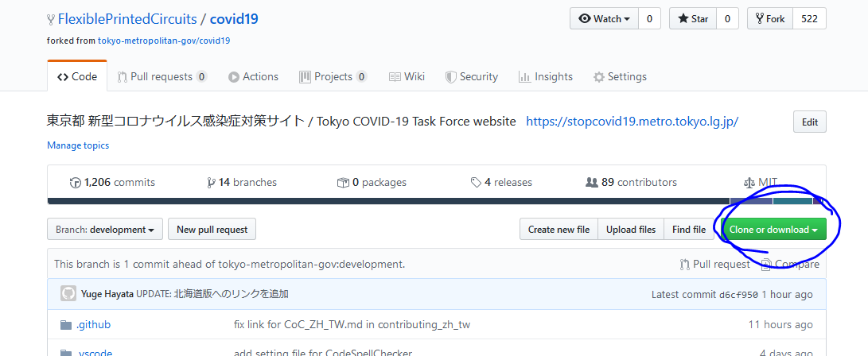View the 14 branches list
Viewport: 868px width, 356px height.
pos(241,183)
